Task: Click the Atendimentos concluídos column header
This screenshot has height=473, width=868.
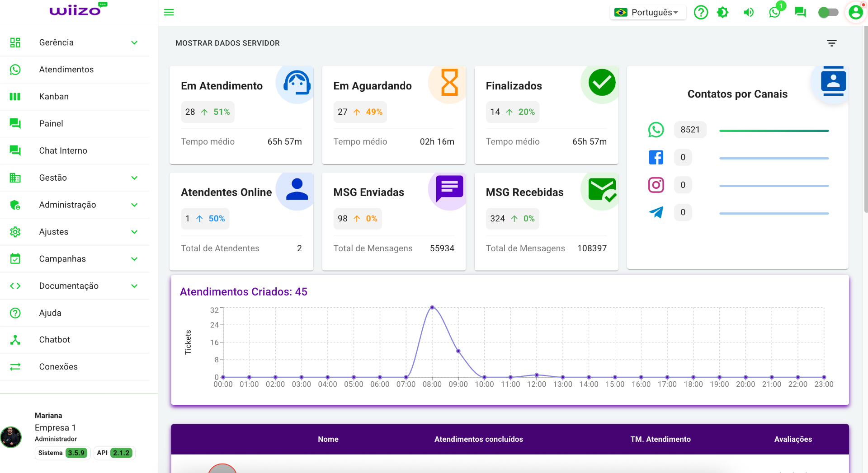Action: click(478, 439)
